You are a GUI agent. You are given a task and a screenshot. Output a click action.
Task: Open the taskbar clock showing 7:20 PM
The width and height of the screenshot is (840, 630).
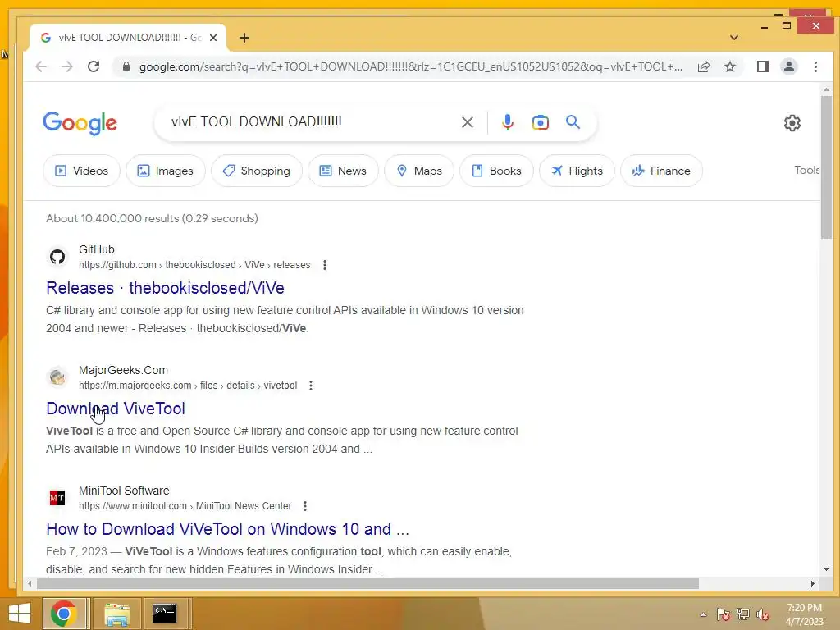pos(804,614)
